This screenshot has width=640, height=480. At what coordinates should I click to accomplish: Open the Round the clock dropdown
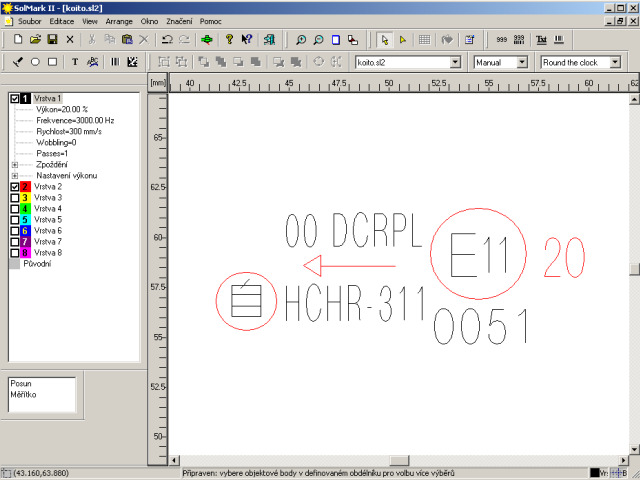pos(614,62)
